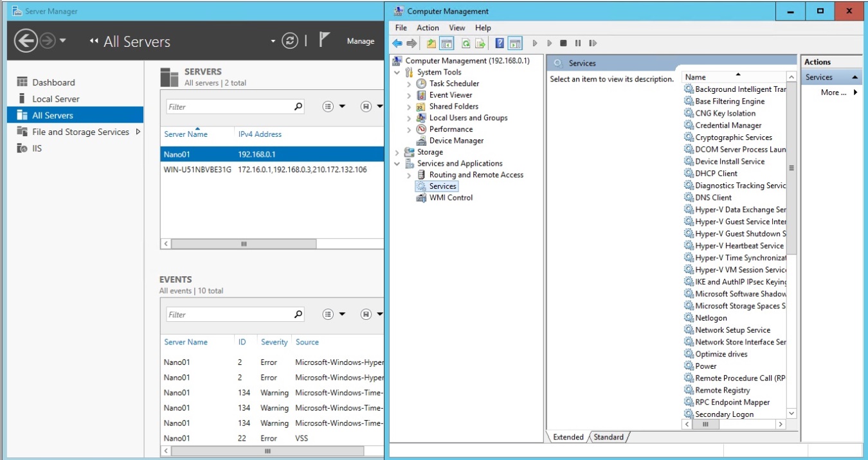This screenshot has height=460, width=868.
Task: Open Server Manager navigation history dropdown
Action: coord(63,41)
